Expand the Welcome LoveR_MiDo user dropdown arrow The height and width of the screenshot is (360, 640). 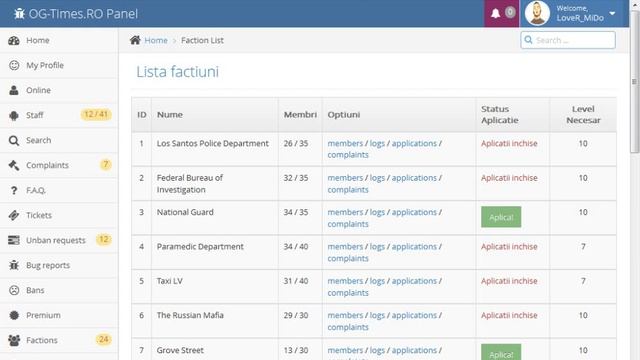pyautogui.click(x=612, y=13)
